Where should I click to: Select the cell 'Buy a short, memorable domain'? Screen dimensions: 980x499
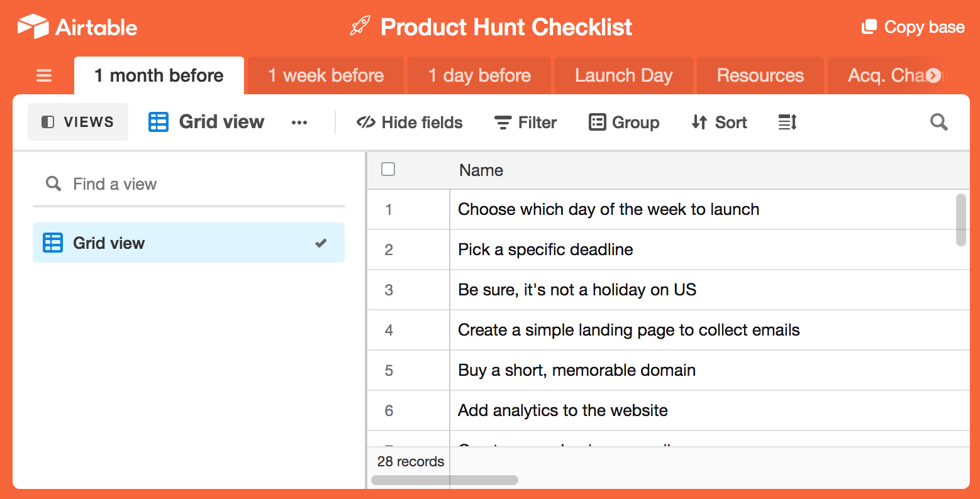(710, 370)
